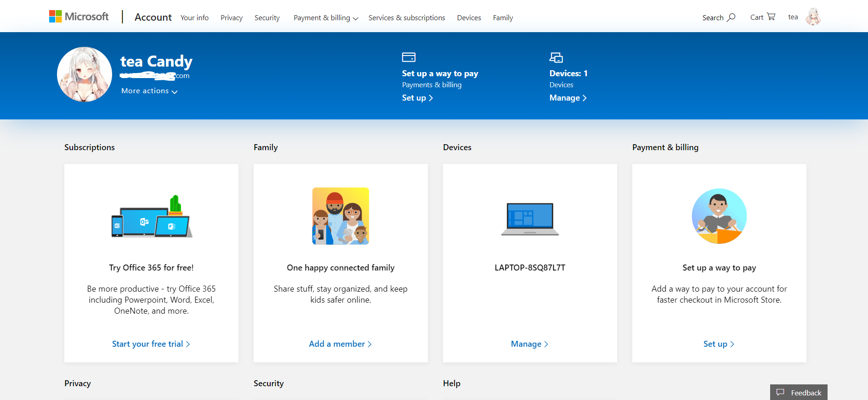Click Try Office 365 for free! title
The image size is (868, 400).
coord(151,268)
